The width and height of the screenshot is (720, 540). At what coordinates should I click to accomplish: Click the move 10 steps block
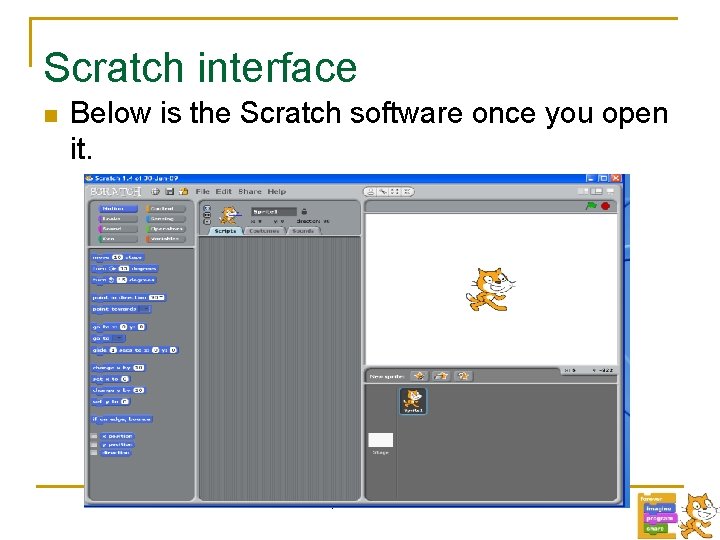tap(118, 258)
